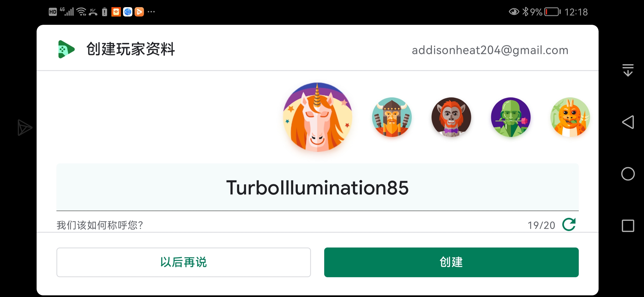Open recent apps with square icon
The image size is (644, 297).
point(628,226)
